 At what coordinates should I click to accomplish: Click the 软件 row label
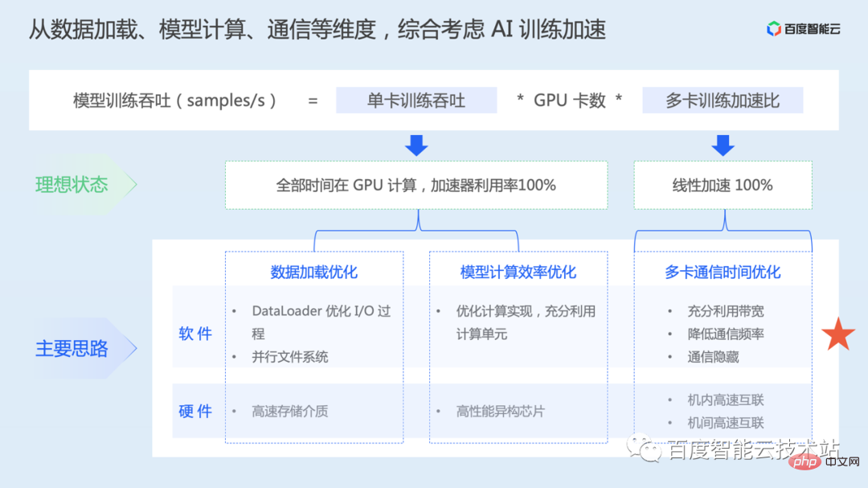(x=195, y=334)
